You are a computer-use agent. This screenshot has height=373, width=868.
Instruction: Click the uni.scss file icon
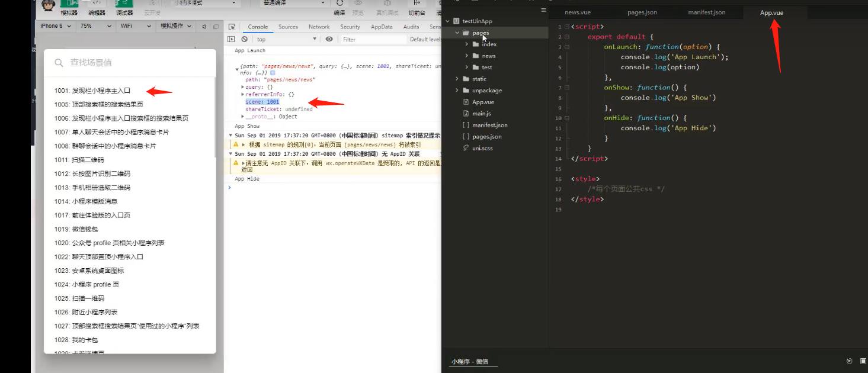(466, 148)
